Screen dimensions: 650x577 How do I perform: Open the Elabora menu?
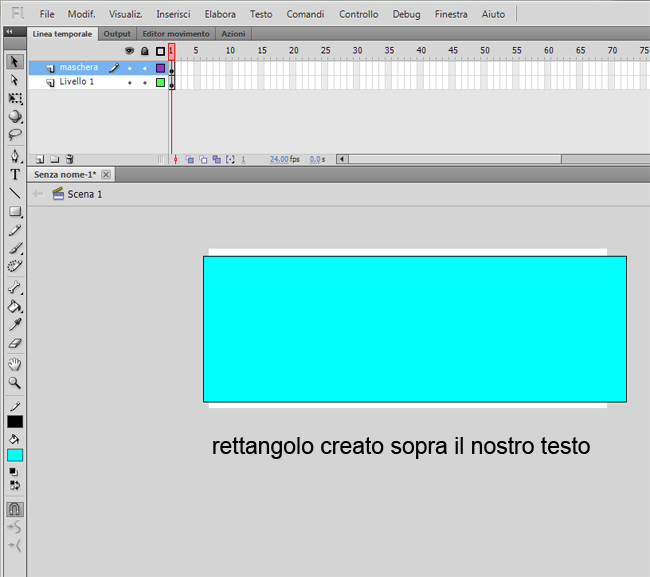pos(220,14)
